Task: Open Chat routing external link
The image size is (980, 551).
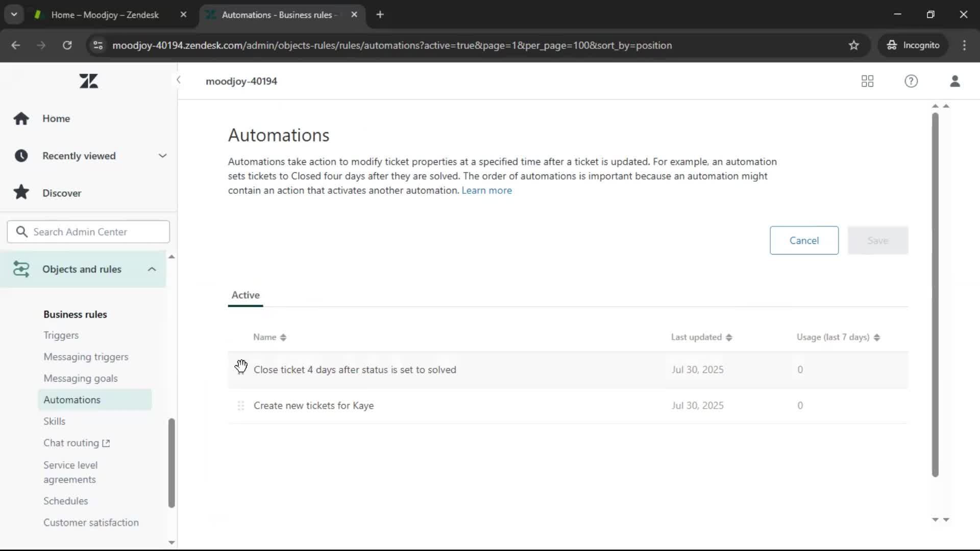Action: (x=77, y=443)
